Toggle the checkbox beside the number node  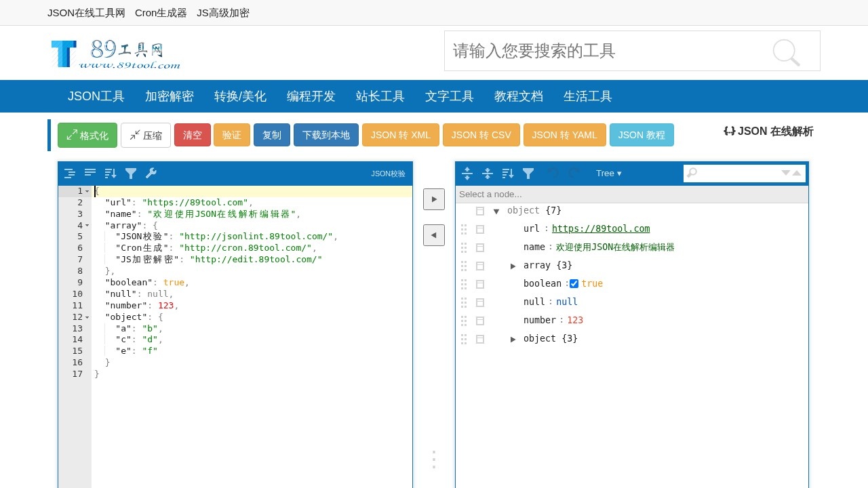click(x=480, y=321)
